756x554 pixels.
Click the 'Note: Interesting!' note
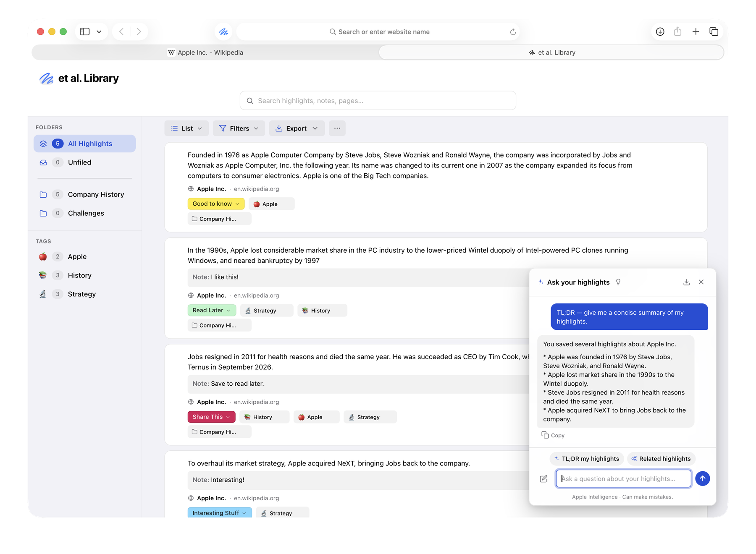click(x=358, y=480)
